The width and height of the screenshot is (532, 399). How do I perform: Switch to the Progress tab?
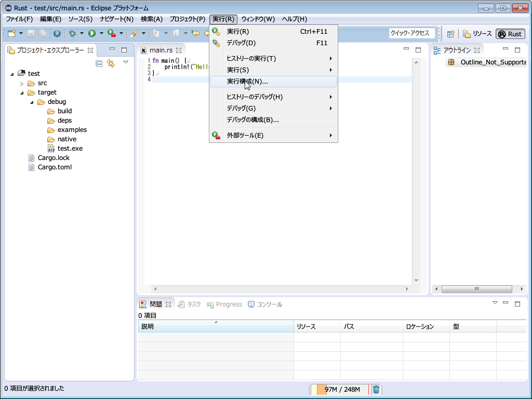tap(224, 304)
